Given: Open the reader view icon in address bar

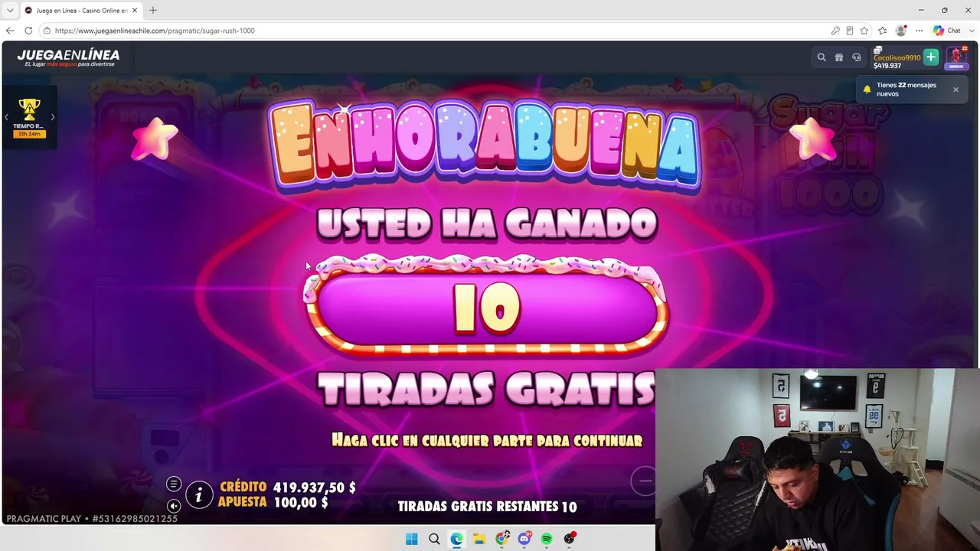Looking at the screenshot, I should (x=850, y=31).
